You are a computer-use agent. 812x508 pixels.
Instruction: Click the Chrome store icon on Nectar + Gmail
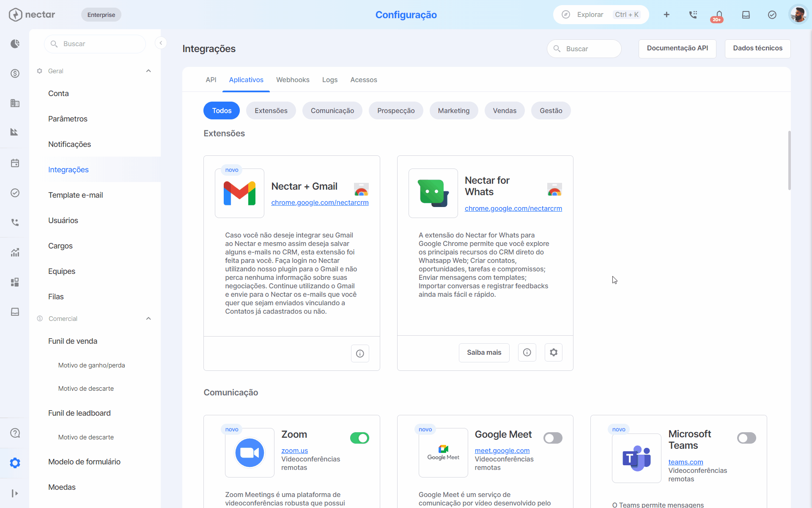pos(361,189)
